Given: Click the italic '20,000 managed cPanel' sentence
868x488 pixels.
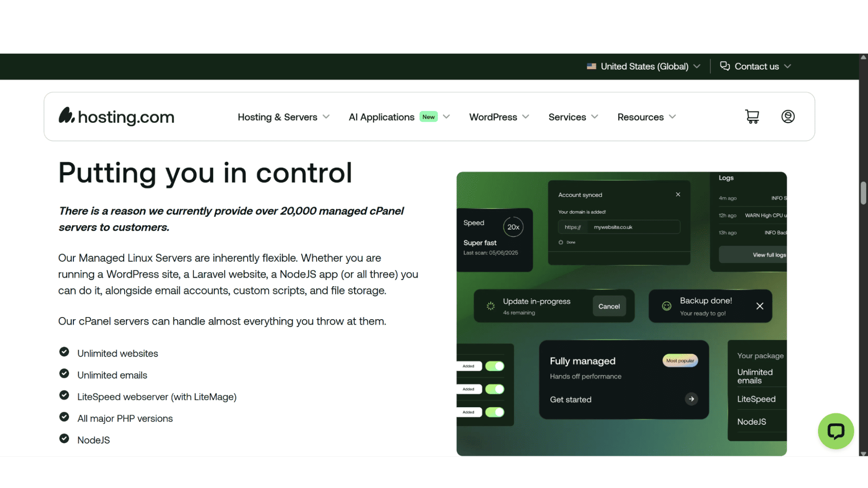Looking at the screenshot, I should coord(231,219).
